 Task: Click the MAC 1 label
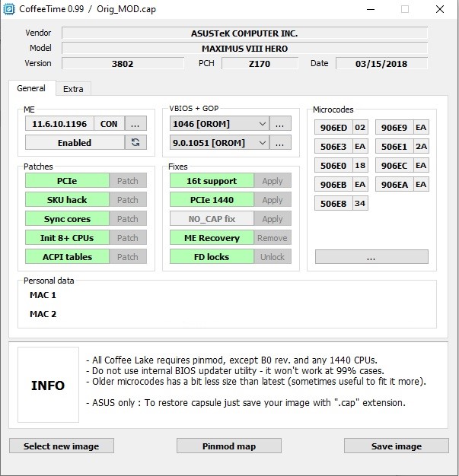(43, 295)
